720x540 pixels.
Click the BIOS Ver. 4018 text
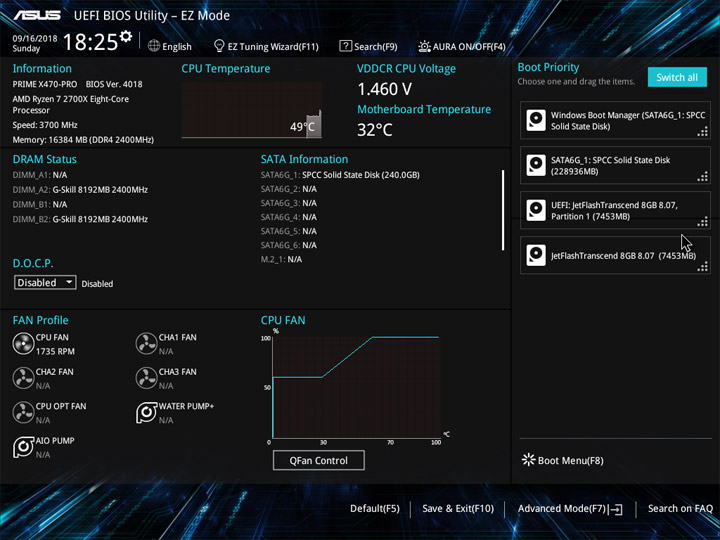point(114,84)
